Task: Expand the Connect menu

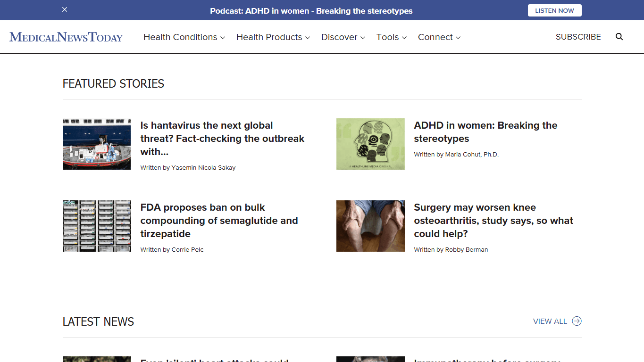Action: coord(439,37)
